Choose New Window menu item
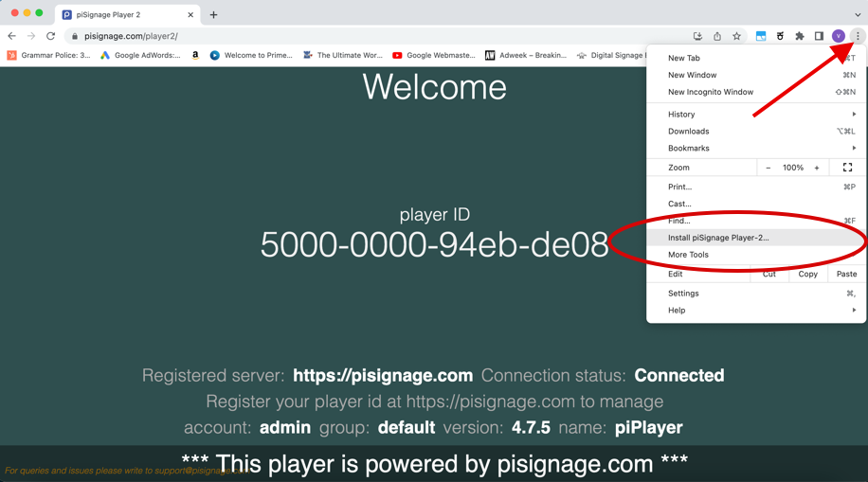The width and height of the screenshot is (868, 482). (x=756, y=75)
